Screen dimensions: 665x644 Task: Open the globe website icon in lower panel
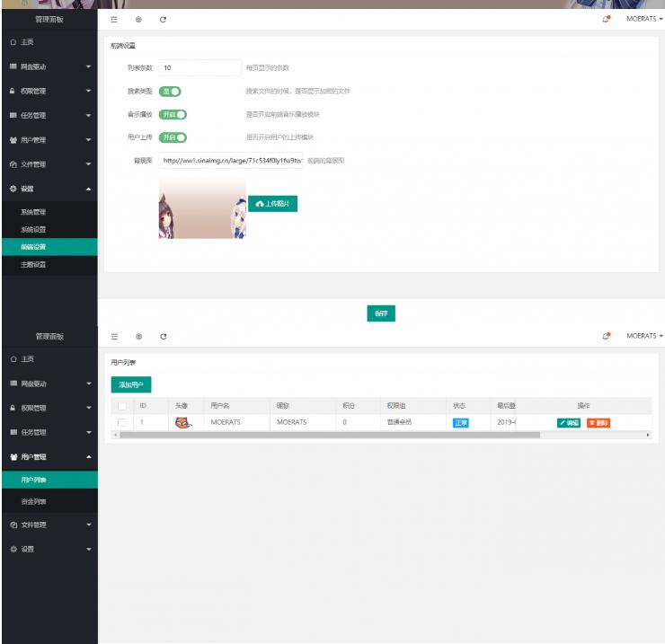(138, 337)
